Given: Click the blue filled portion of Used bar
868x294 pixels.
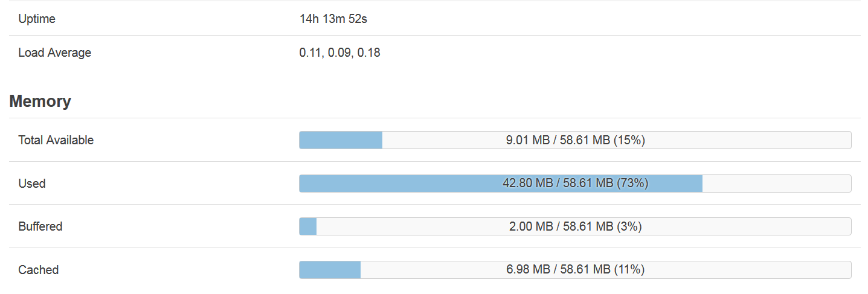Looking at the screenshot, I should [x=501, y=184].
